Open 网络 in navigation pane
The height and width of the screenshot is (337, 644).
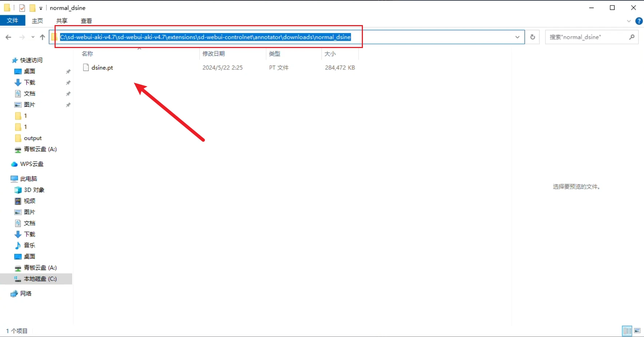coord(26,294)
